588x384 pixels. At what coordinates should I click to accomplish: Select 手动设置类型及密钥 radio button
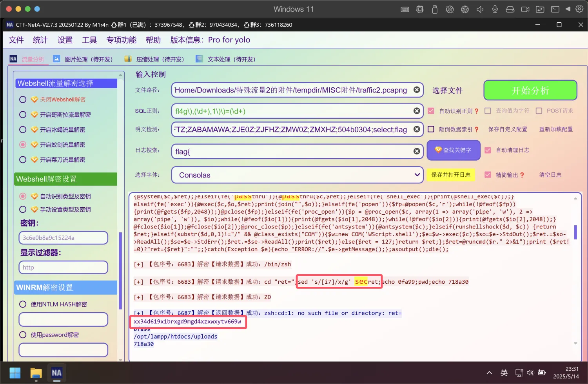point(23,209)
